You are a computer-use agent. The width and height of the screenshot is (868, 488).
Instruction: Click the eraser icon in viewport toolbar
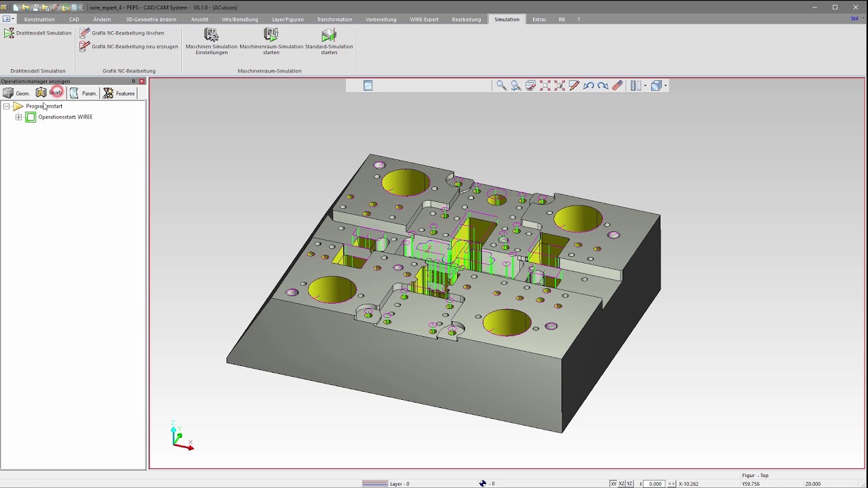point(617,85)
